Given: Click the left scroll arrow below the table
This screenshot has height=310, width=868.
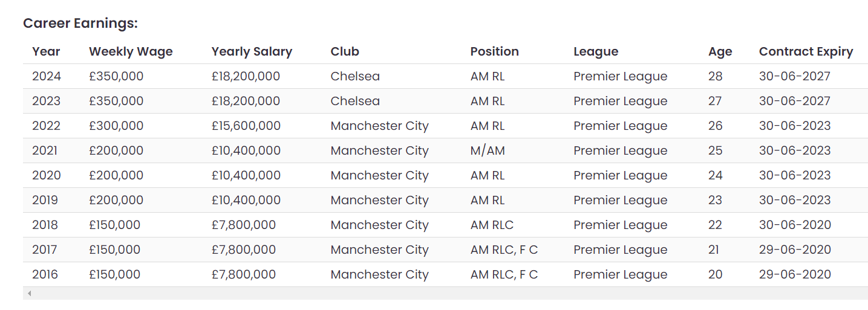Looking at the screenshot, I should pos(29,294).
